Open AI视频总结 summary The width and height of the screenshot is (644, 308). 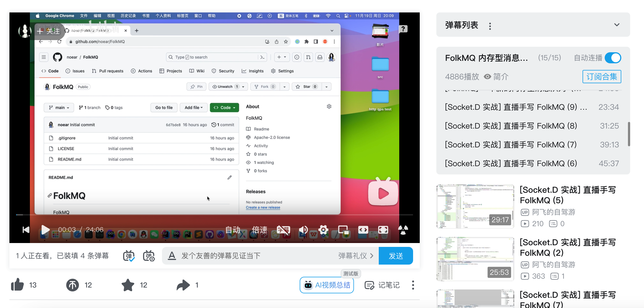pyautogui.click(x=327, y=285)
